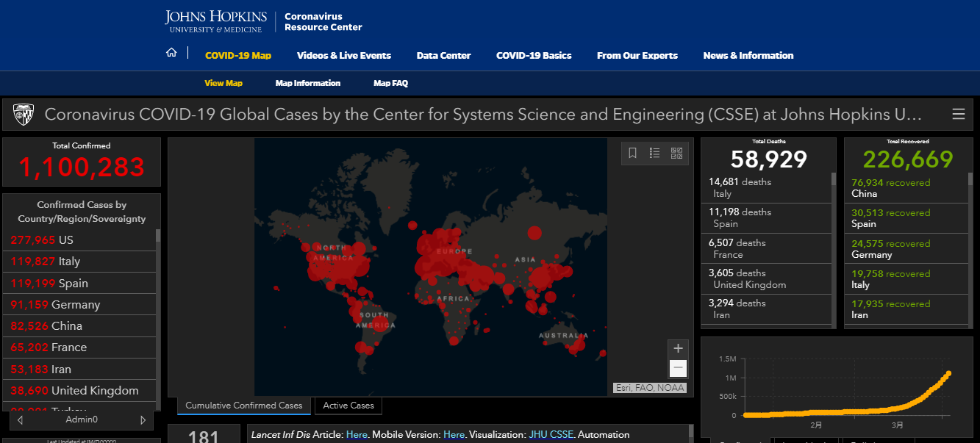Switch to Active Cases tab
This screenshot has height=443, width=980.
tap(348, 406)
